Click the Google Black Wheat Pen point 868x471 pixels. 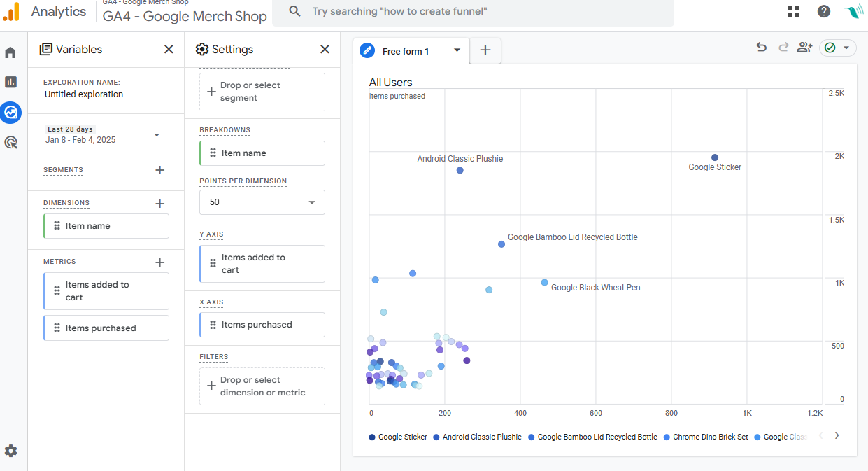click(x=544, y=283)
